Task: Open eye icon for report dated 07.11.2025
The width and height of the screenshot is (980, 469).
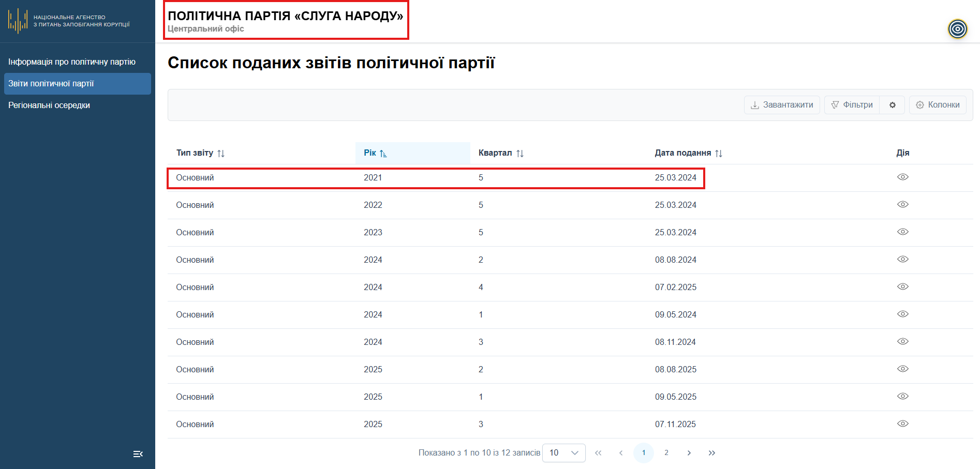Action: point(902,423)
